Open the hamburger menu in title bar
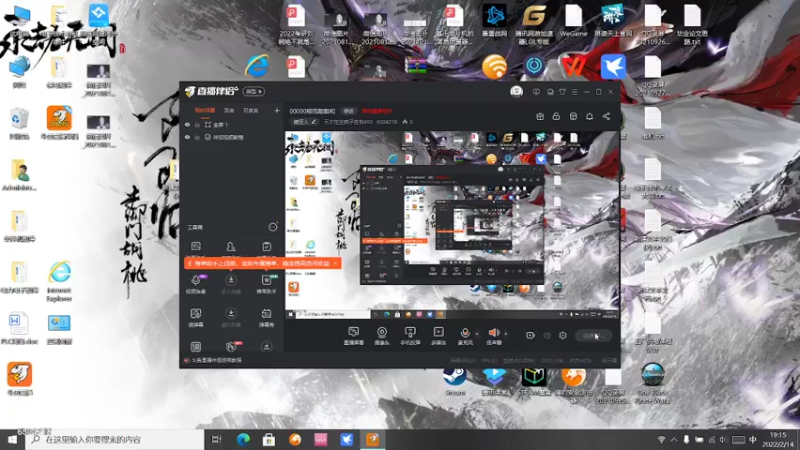Screen dimensions: 800x450 click(574, 92)
